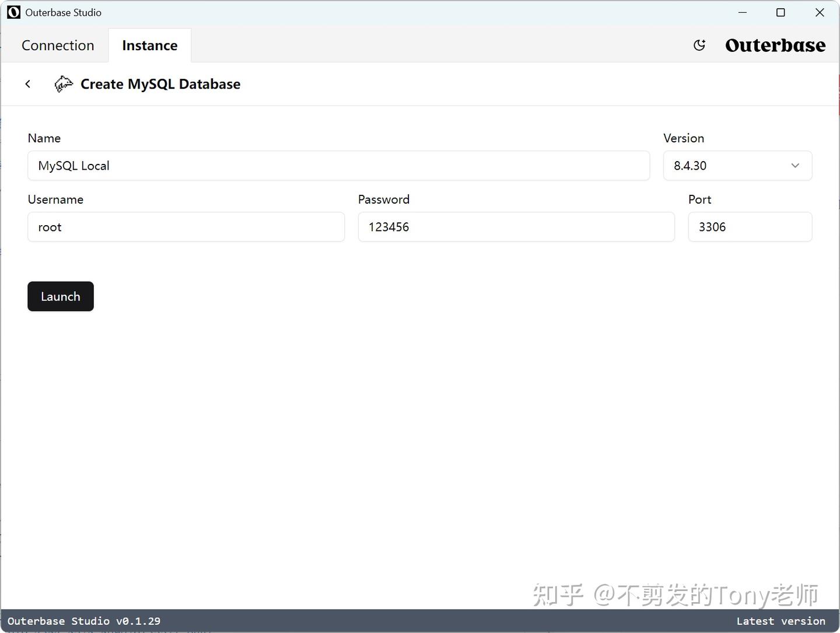The image size is (840, 633).
Task: Select the Instance tab
Action: tap(150, 46)
